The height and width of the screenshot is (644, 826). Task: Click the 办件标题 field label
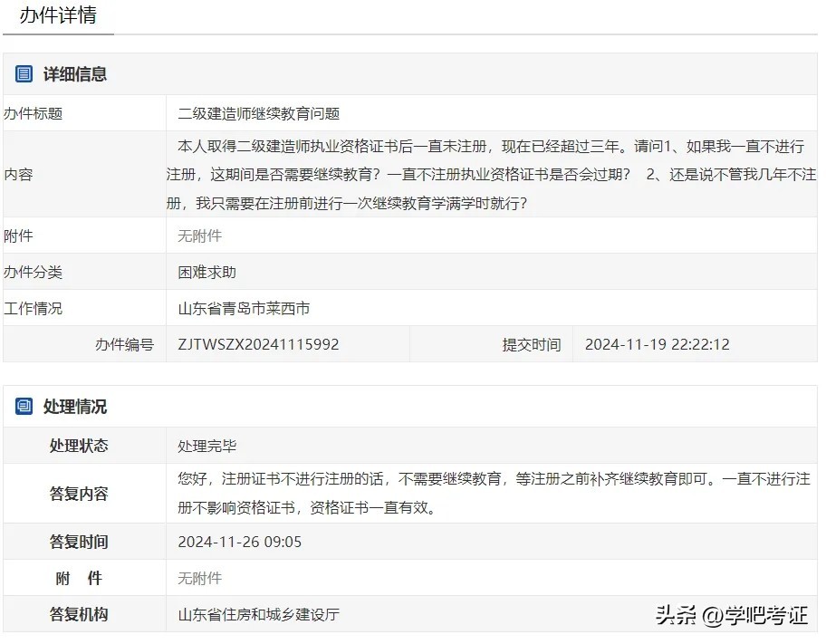click(34, 113)
